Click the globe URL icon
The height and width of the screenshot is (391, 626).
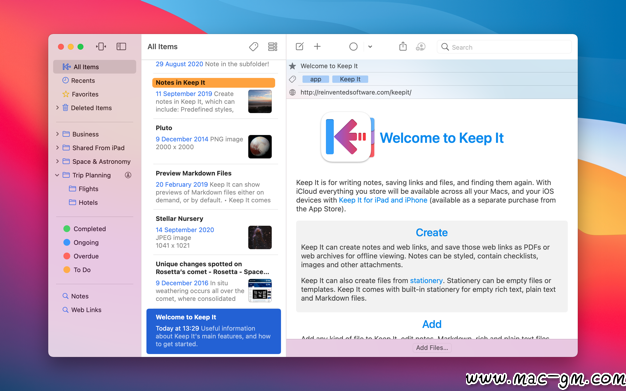point(292,92)
